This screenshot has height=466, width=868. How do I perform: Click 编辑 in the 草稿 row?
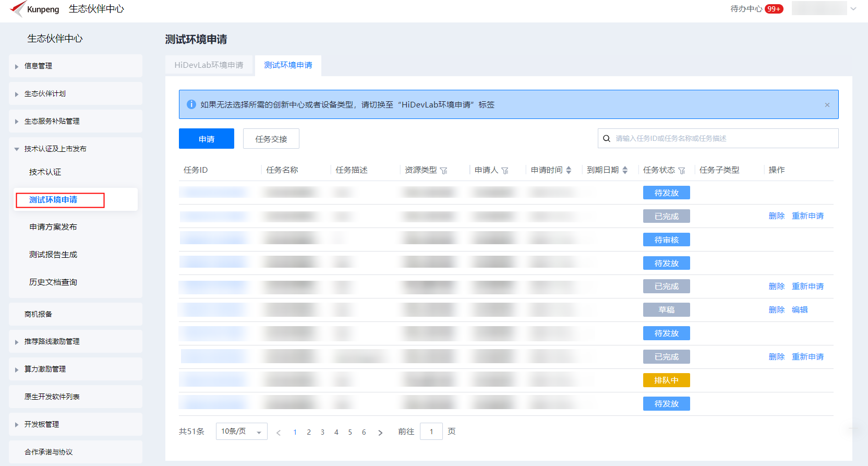point(800,310)
